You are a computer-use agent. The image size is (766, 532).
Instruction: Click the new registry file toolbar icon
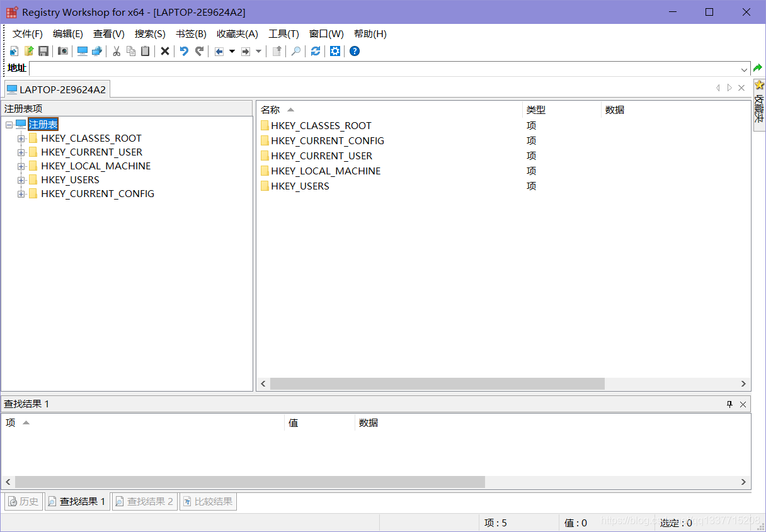coord(14,51)
